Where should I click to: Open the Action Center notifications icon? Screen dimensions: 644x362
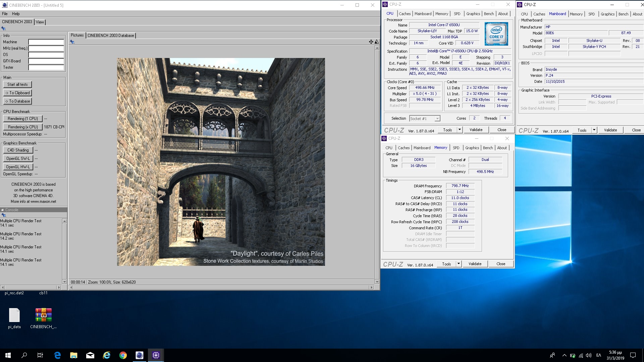coord(633,355)
